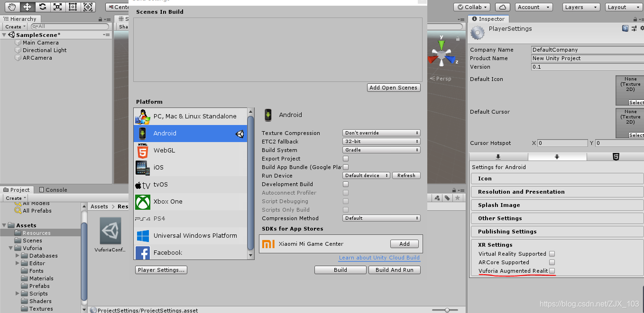Click the VuforiaConfiguration asset thumbnail
This screenshot has height=313, width=644.
pyautogui.click(x=110, y=231)
